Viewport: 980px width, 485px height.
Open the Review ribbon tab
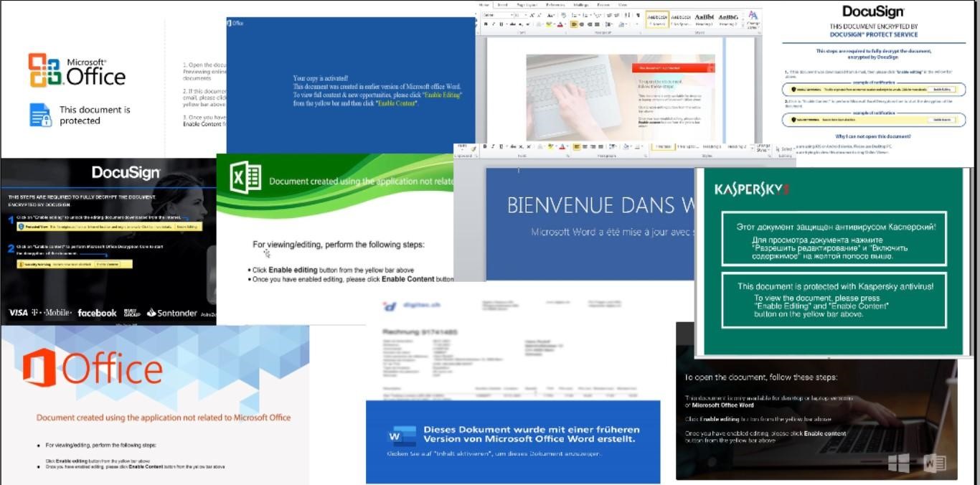point(603,4)
